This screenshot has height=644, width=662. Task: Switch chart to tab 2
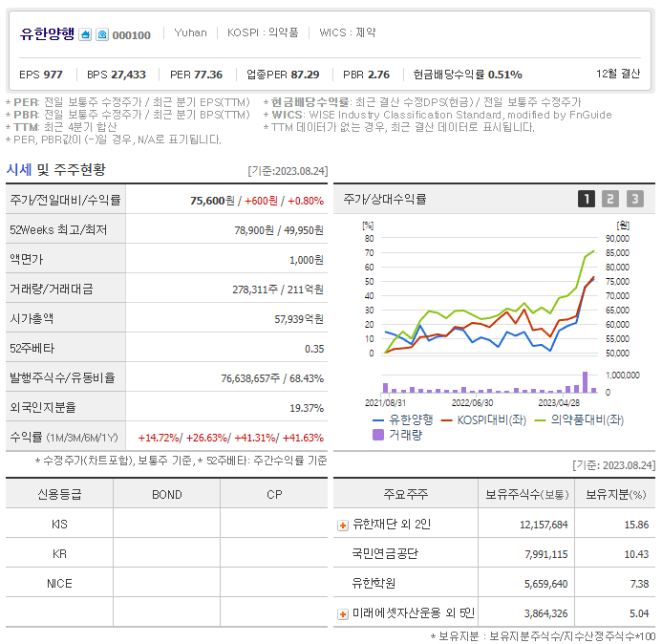[610, 199]
